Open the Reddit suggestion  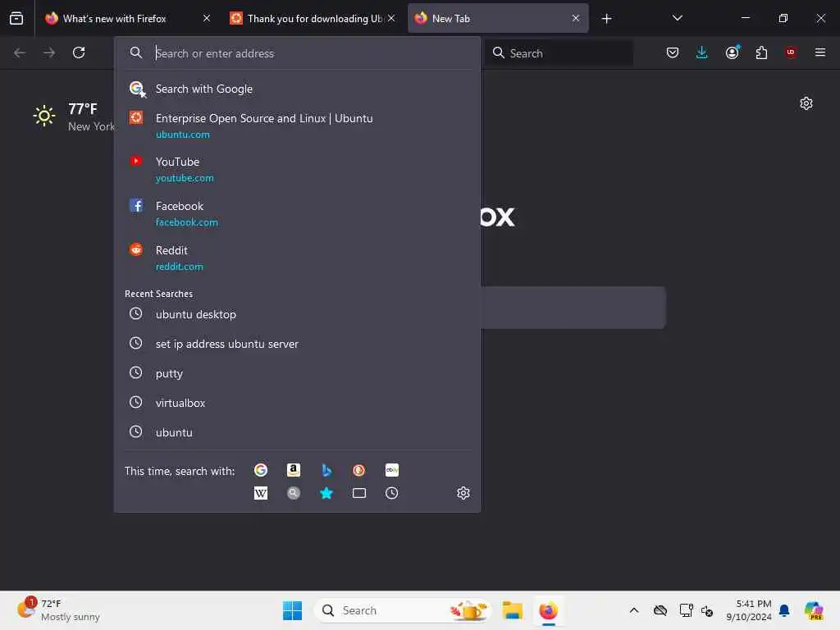point(297,258)
